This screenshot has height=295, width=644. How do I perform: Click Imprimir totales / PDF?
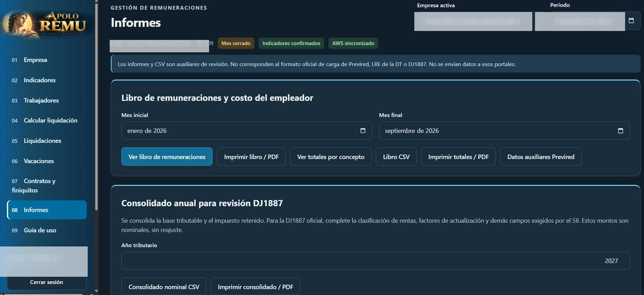459,157
